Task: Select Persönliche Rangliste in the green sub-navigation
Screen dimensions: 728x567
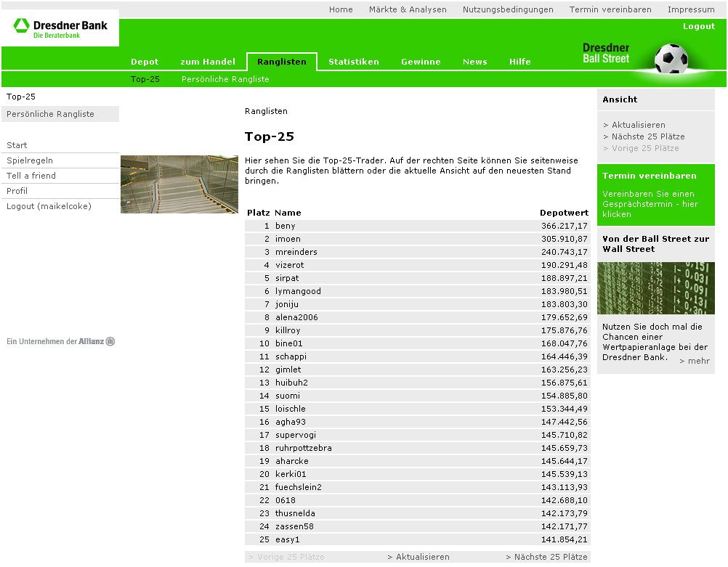Action: pos(225,79)
